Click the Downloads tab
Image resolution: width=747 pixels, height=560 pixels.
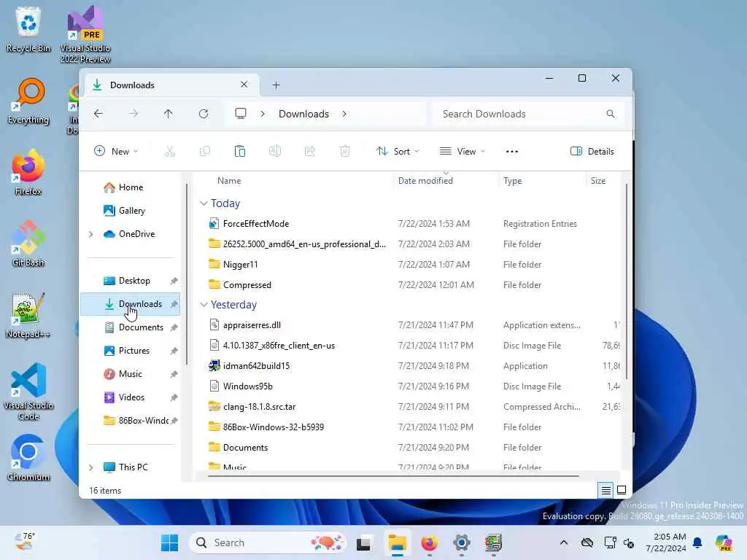point(171,85)
